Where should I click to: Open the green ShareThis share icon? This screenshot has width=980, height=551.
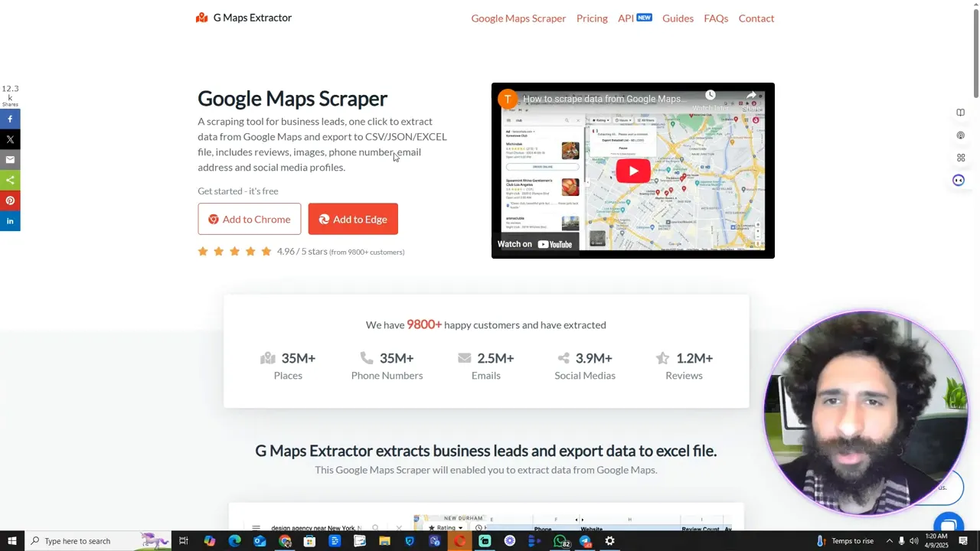coord(10,180)
